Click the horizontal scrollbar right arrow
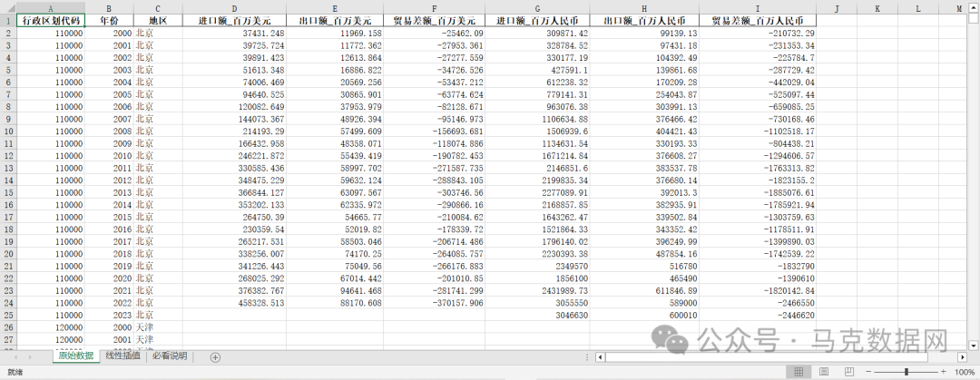Screen dimensions: 980x380 [x=963, y=357]
